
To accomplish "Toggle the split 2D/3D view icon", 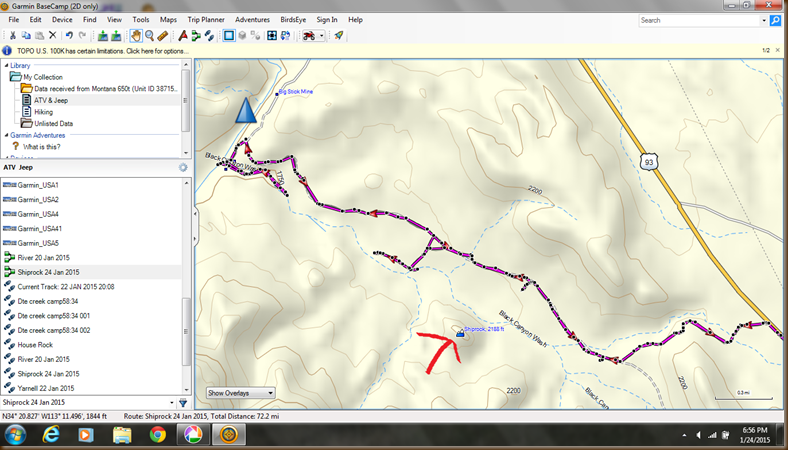I will [x=255, y=36].
